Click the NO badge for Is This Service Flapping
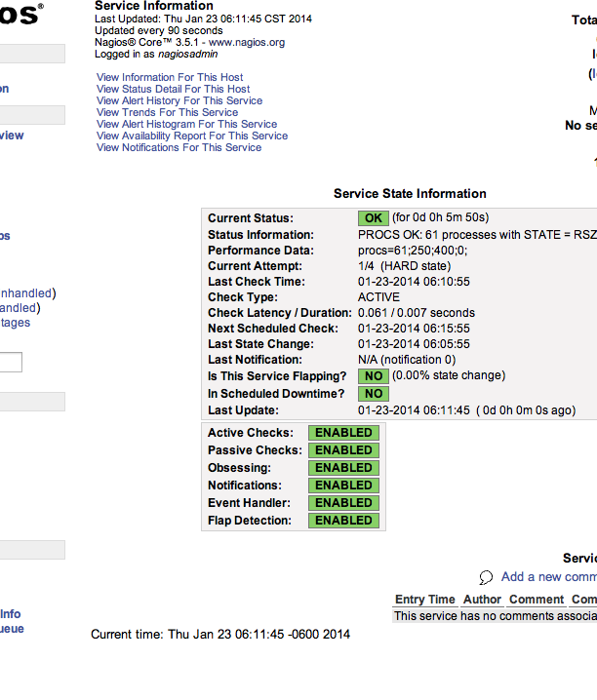The height and width of the screenshot is (700, 597). tap(373, 375)
